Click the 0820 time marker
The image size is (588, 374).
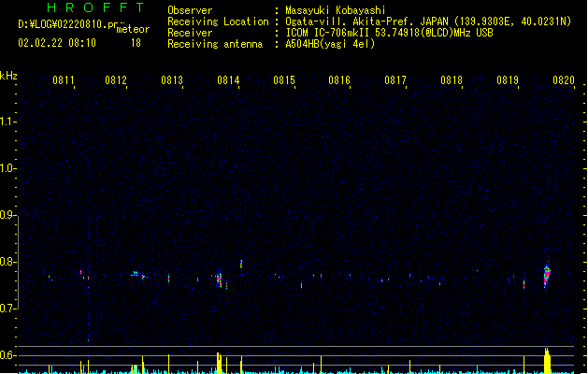[x=564, y=80]
